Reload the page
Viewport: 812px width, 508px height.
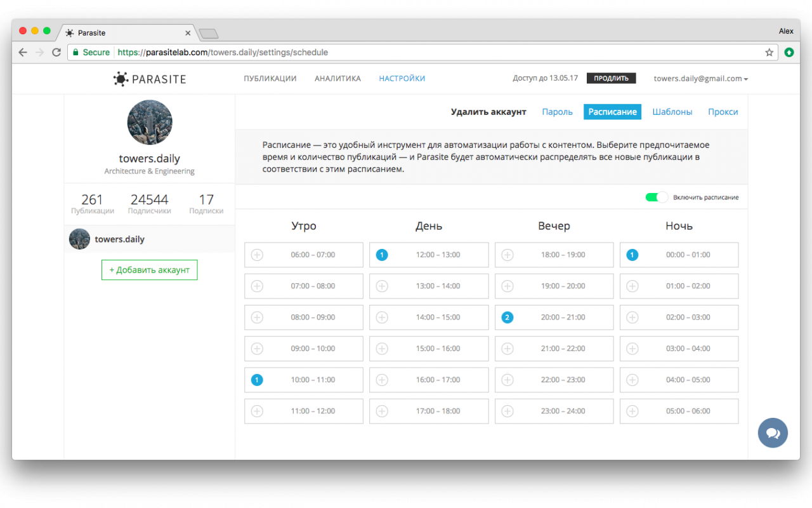click(56, 52)
